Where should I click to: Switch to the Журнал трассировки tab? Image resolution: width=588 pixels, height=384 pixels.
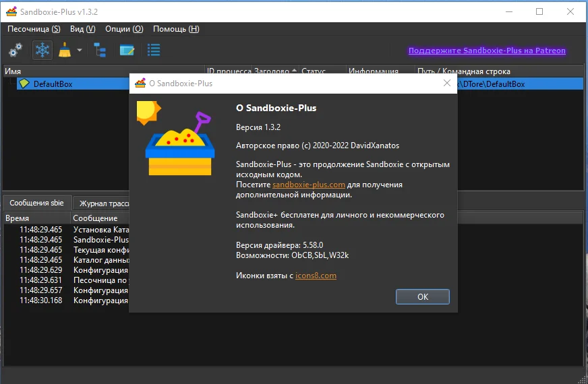click(x=101, y=203)
